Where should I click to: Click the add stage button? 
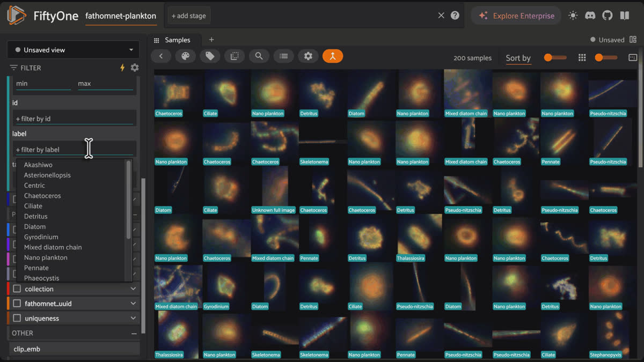tap(189, 16)
